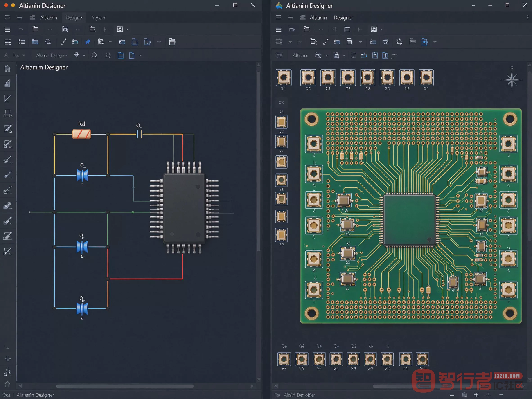Click the Rd resistor in schematic
Screen dimensions: 532x399
click(x=81, y=134)
